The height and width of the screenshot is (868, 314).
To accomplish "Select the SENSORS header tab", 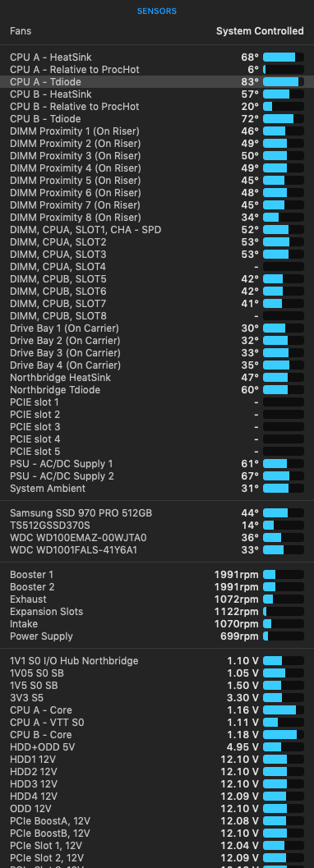I will 157,11.
